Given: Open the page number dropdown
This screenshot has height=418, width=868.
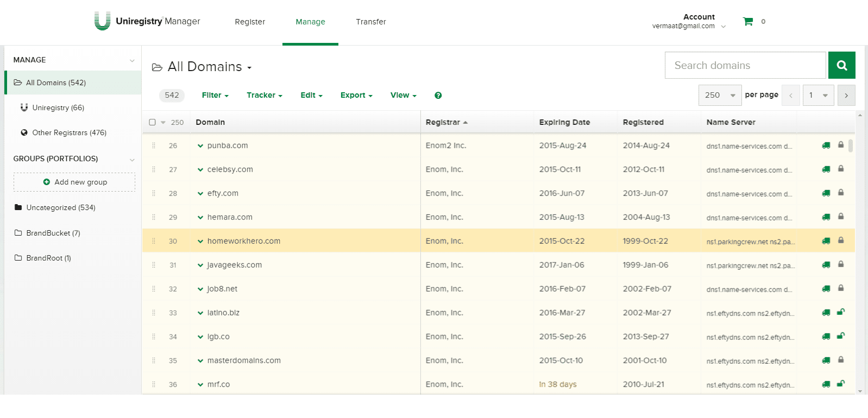Looking at the screenshot, I should pyautogui.click(x=819, y=95).
